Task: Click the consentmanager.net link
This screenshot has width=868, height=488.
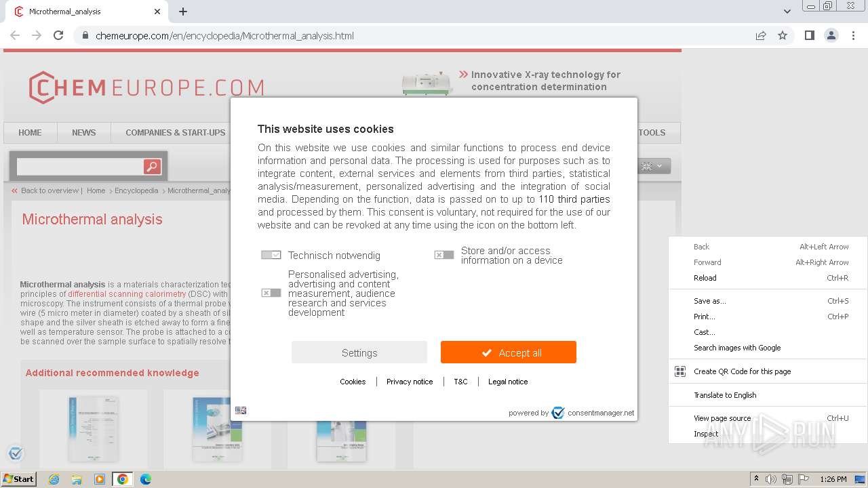Action: coord(601,413)
